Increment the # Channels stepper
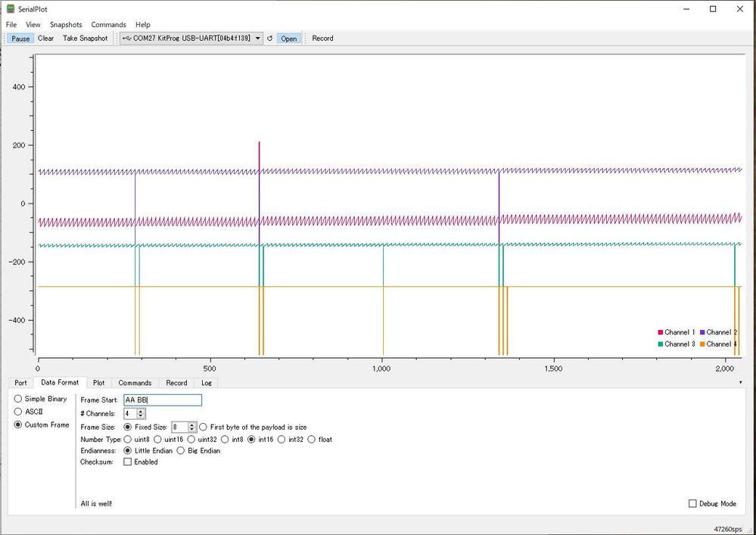Screen dimensions: 756x535 pos(142,411)
